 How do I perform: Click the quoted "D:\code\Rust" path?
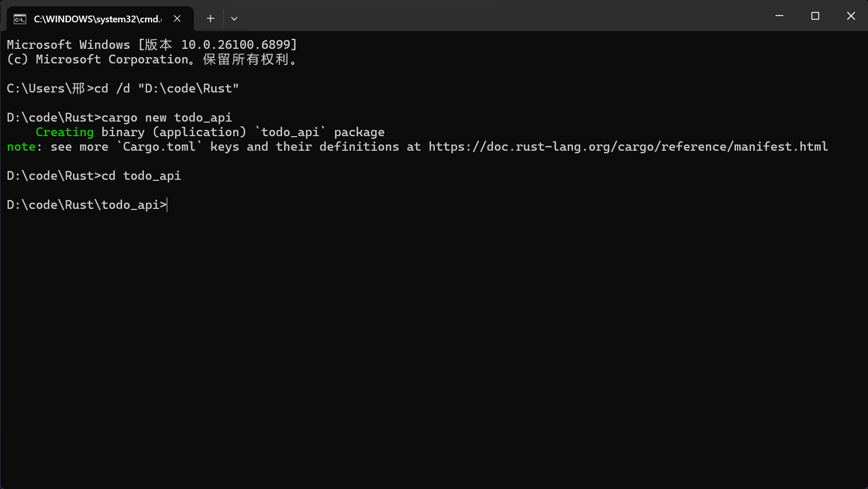[188, 89]
